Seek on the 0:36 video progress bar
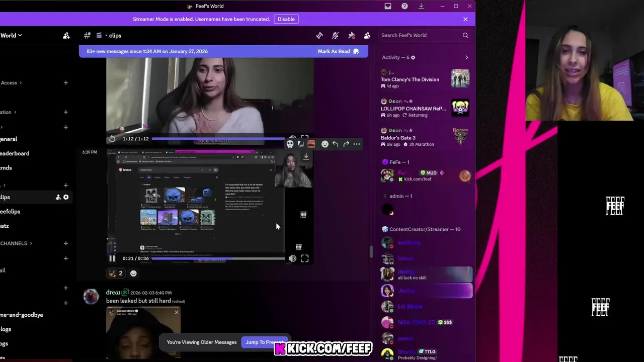The width and height of the screenshot is (644, 362). click(x=218, y=258)
